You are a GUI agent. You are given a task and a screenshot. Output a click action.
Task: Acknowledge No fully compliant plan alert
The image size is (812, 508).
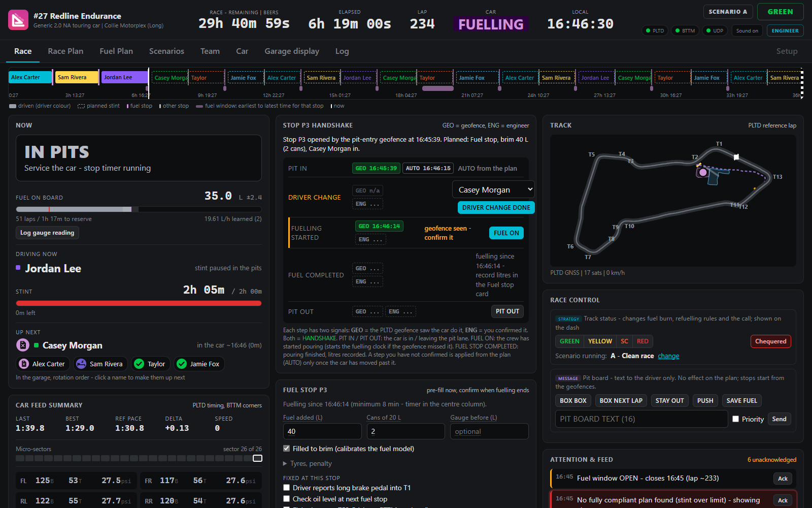point(783,500)
